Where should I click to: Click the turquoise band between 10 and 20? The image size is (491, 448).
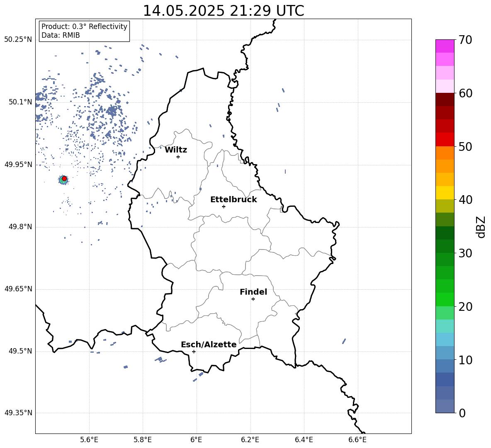[x=445, y=326]
